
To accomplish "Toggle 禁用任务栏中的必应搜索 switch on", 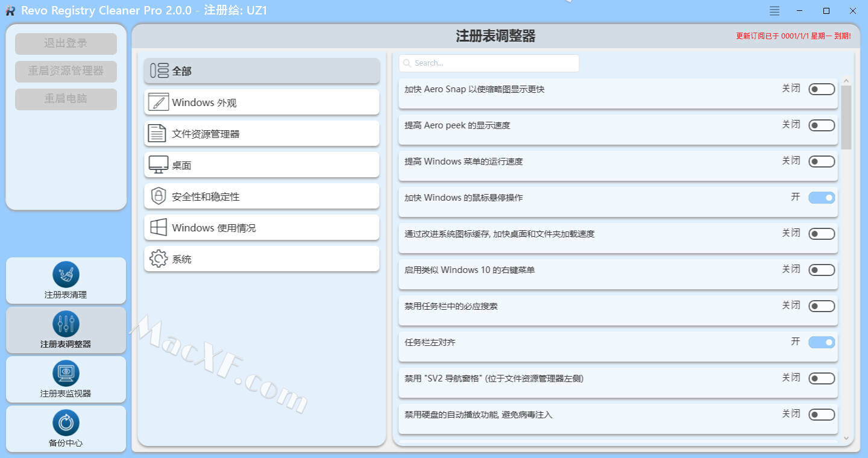I will click(821, 306).
